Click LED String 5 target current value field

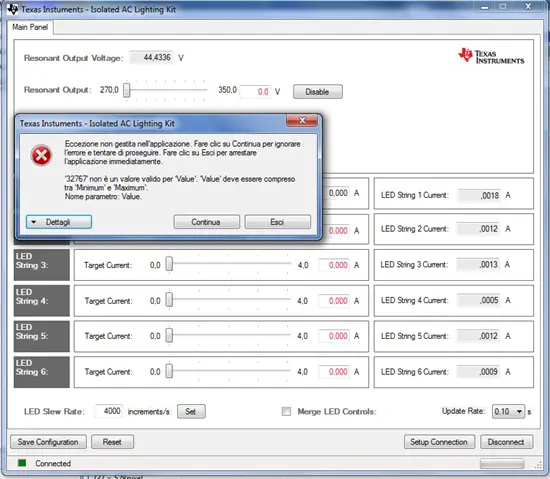pyautogui.click(x=334, y=336)
